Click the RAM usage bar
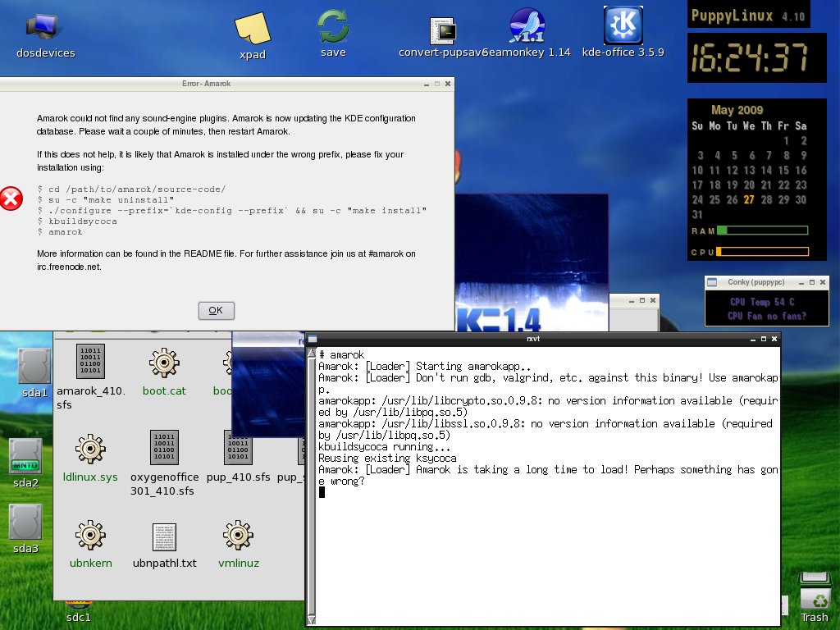The width and height of the screenshot is (840, 630). point(762,231)
